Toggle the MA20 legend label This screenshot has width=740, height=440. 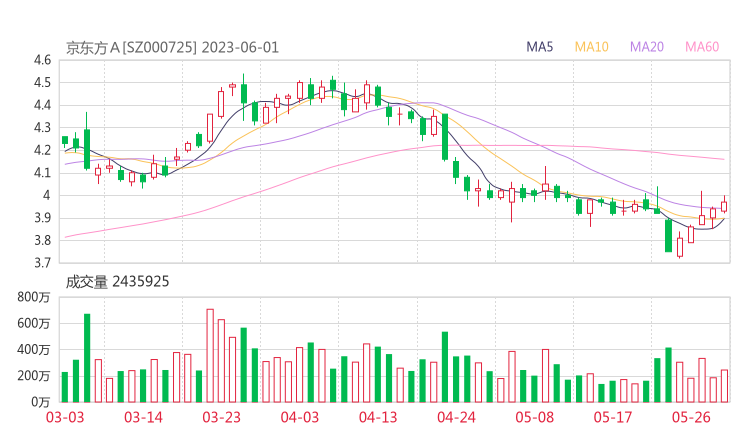[x=647, y=47]
